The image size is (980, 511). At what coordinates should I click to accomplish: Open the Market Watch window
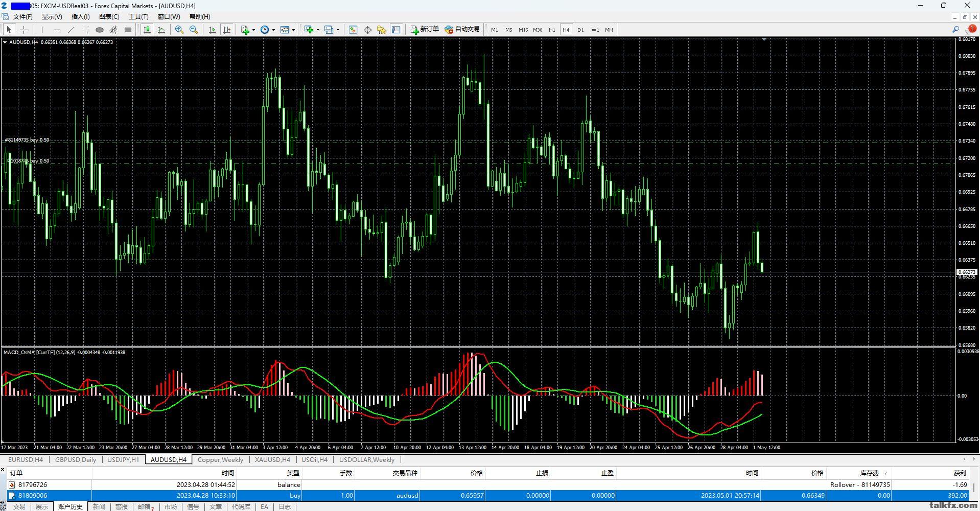(353, 30)
